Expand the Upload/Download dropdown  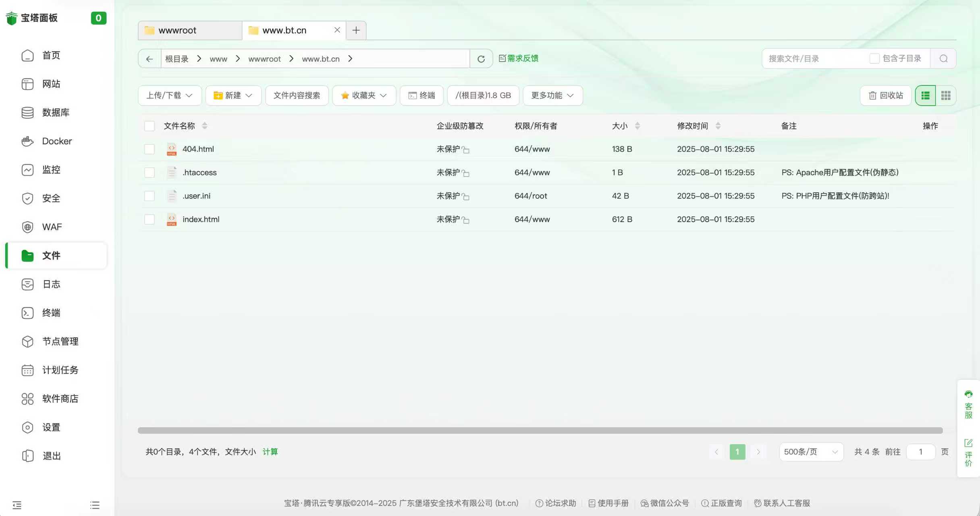170,96
